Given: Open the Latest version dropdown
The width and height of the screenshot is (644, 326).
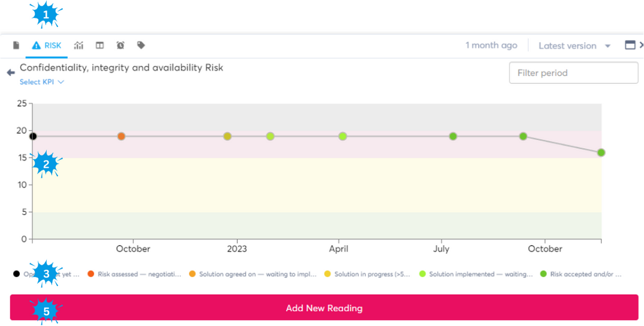Looking at the screenshot, I should coord(574,46).
